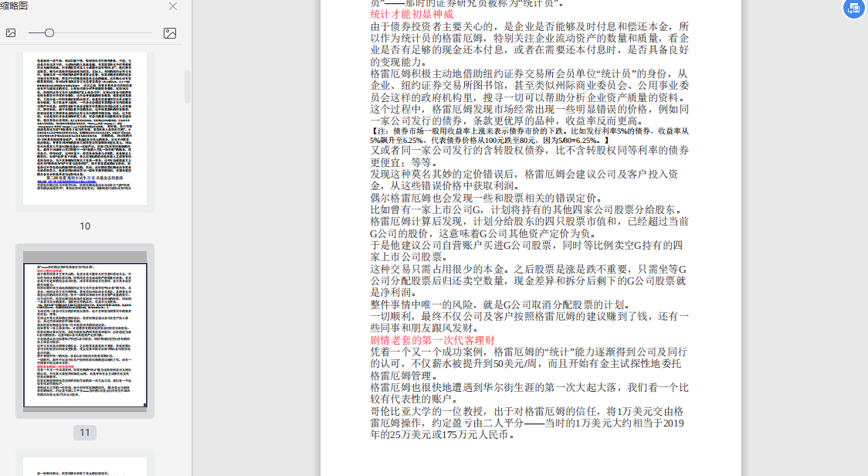The width and height of the screenshot is (868, 476).
Task: Click the line starting 比如曾有一家上市公司G
Action: click(x=528, y=210)
